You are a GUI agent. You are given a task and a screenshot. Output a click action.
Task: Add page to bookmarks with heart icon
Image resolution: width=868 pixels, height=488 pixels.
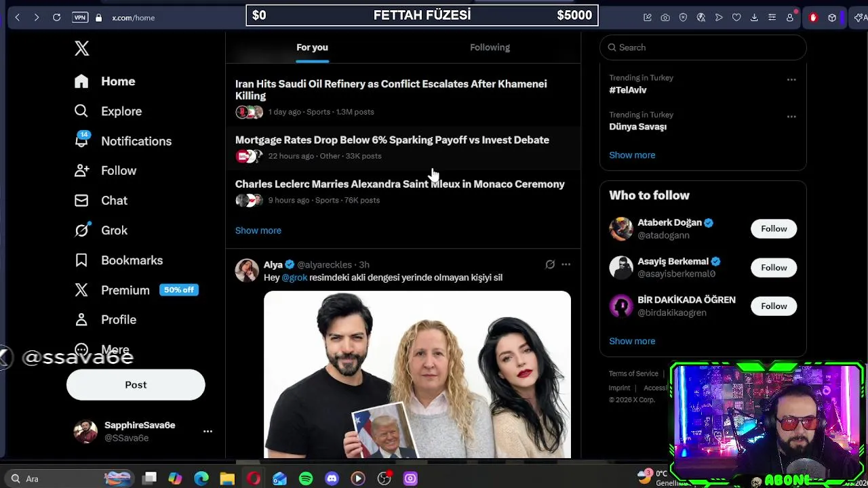[x=736, y=18]
